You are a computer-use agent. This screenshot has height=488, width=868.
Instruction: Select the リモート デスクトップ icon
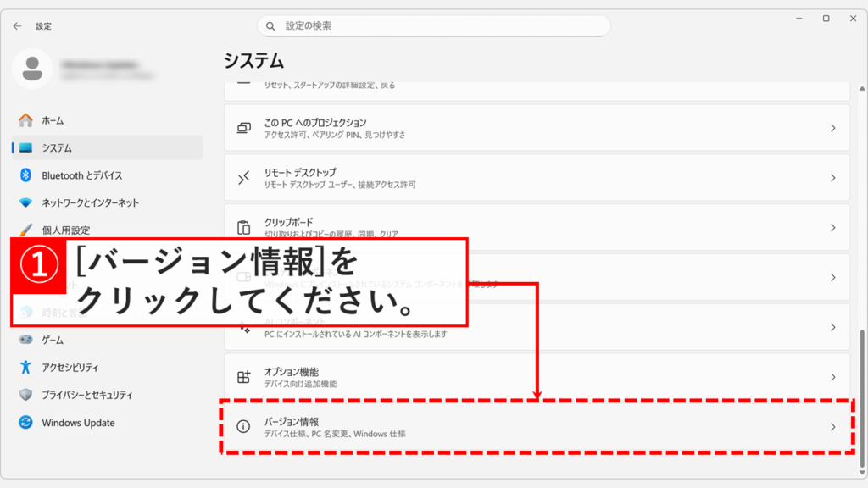241,179
